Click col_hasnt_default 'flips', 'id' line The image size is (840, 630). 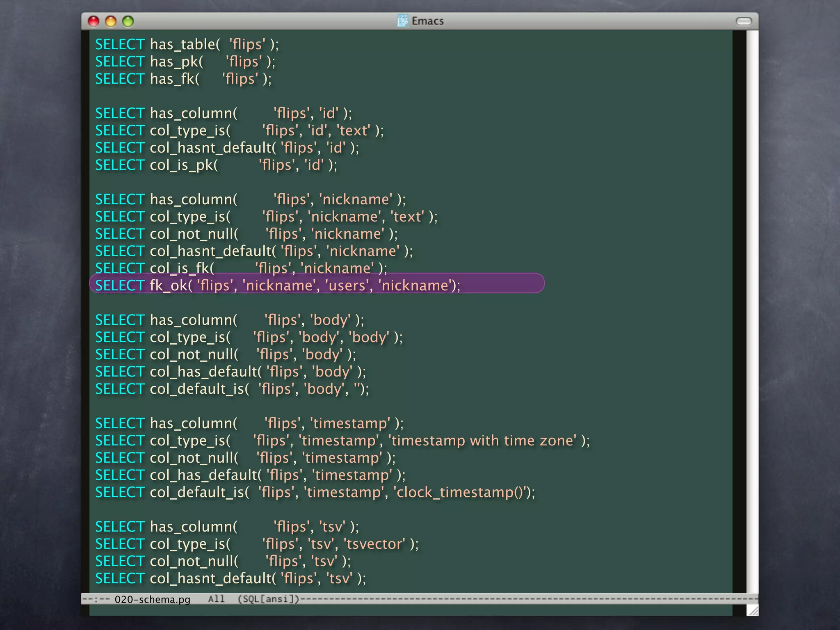227,148
